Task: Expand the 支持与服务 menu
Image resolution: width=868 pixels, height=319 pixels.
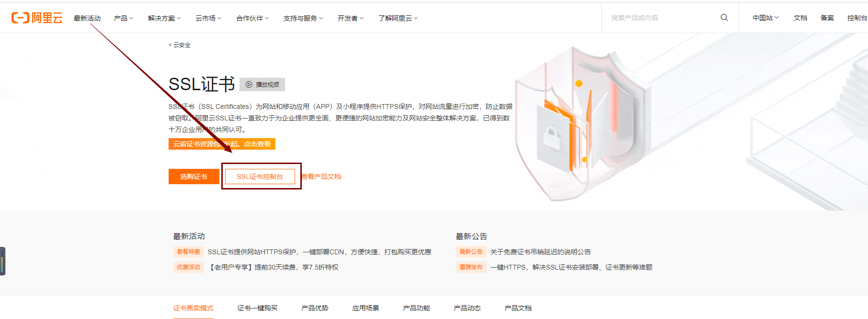Action: click(303, 18)
